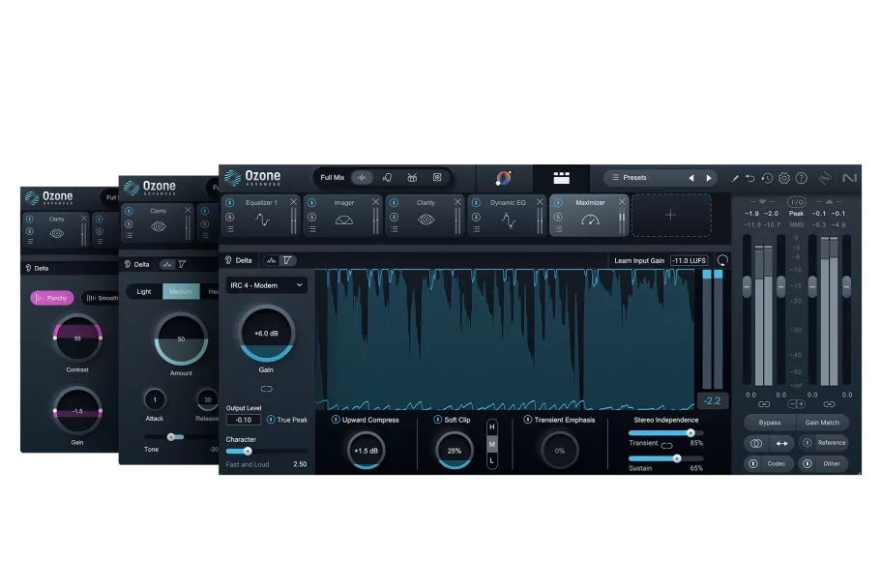Click the link icon below Gain knob

(266, 389)
